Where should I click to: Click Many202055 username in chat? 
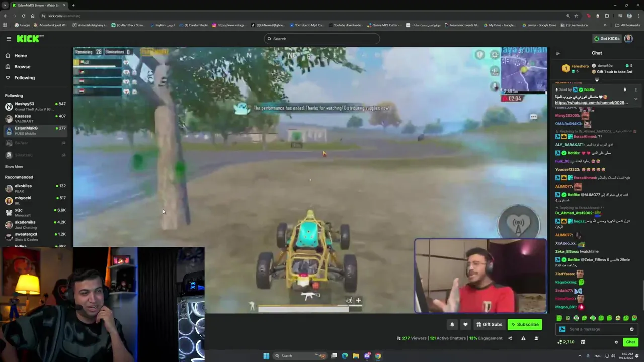pos(568,116)
